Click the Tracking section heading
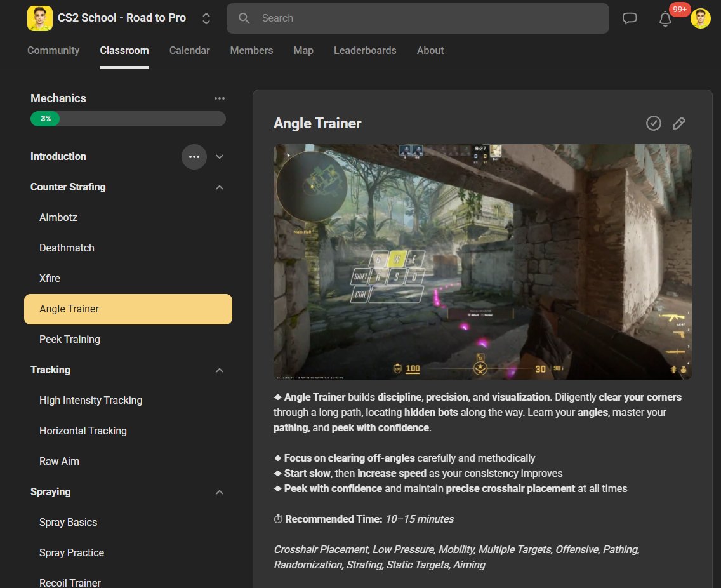 51,370
